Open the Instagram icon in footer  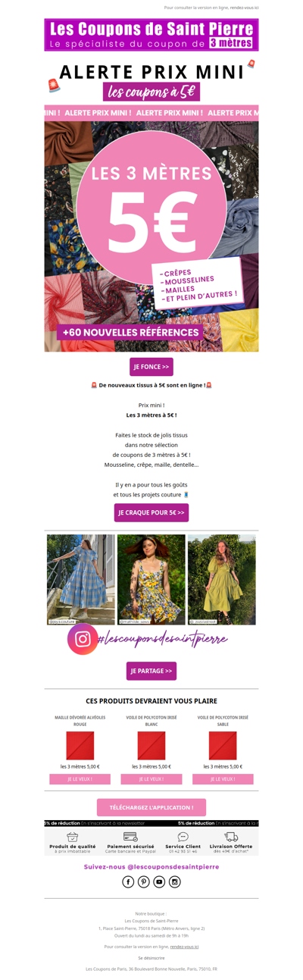click(x=175, y=881)
